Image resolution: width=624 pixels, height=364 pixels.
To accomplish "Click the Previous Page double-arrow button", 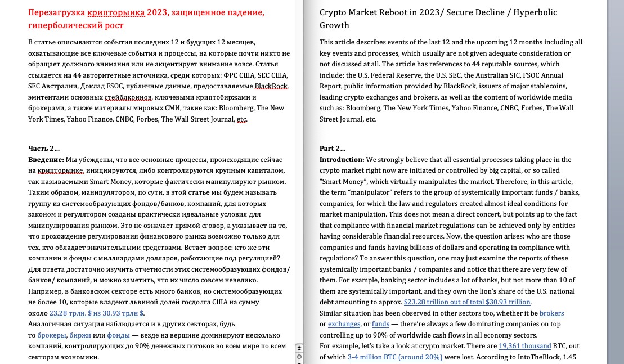I will [299, 348].
